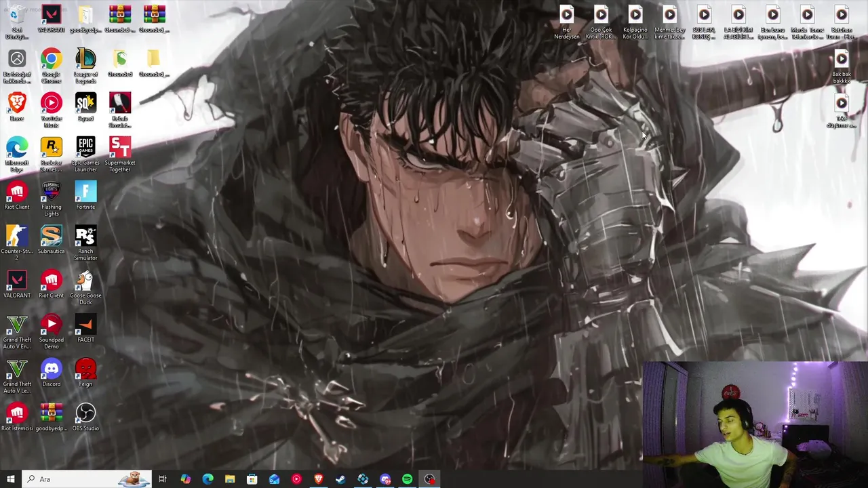868x488 pixels.
Task: Launch Goose Goose Duck
Action: click(85, 287)
